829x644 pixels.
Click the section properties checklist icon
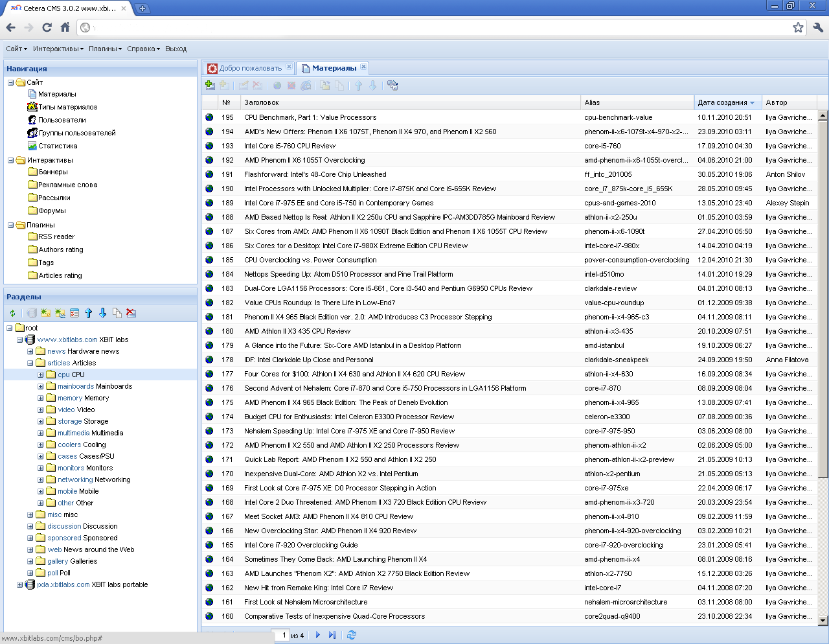pyautogui.click(x=74, y=314)
